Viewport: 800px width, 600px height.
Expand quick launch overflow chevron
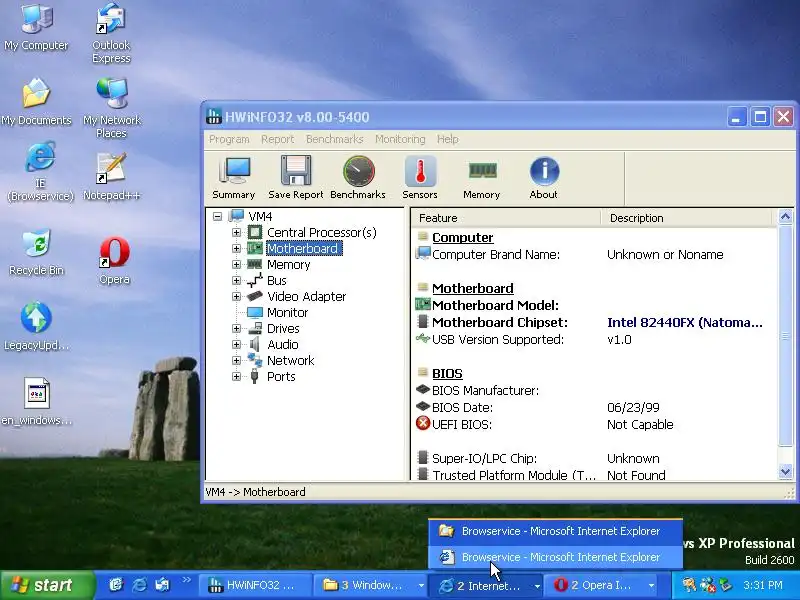(x=186, y=580)
